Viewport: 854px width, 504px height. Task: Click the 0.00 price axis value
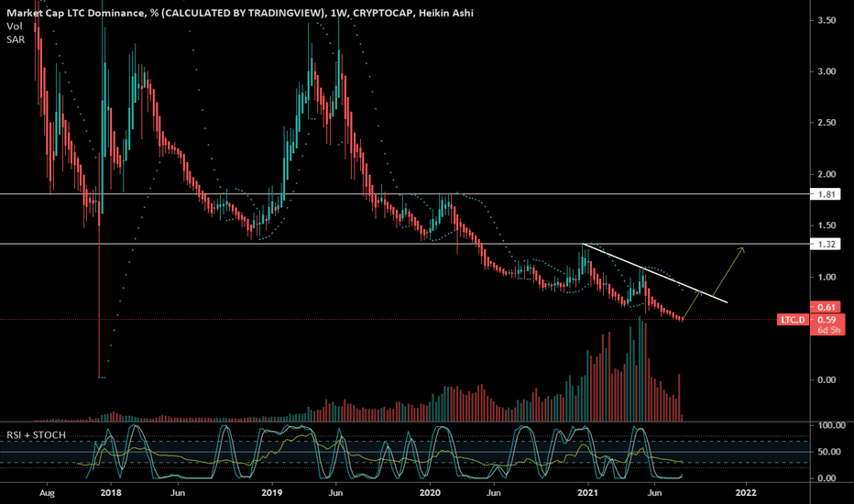click(x=827, y=379)
